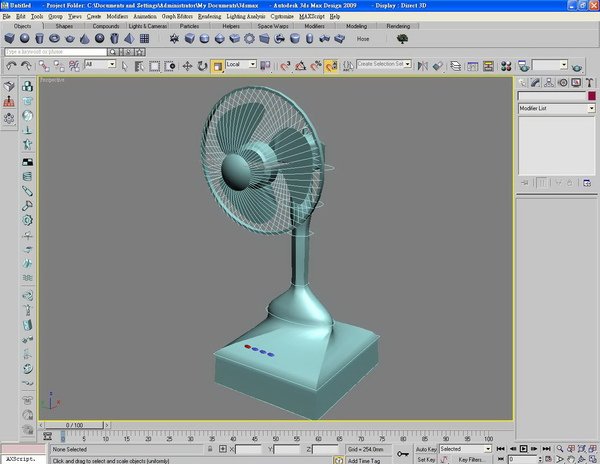This screenshot has width=600, height=464.
Task: Click the Undo arrow
Action: click(11, 66)
